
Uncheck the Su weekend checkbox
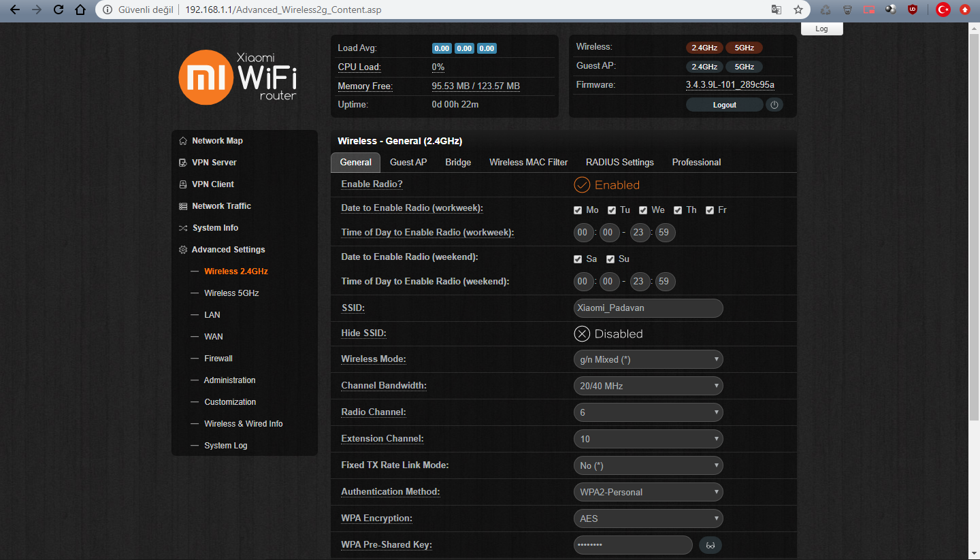point(610,259)
